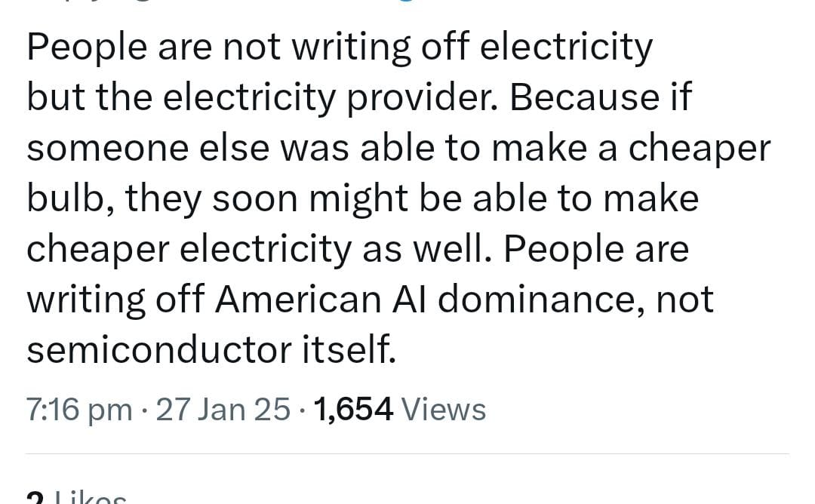Open the Views analytics label

(x=444, y=410)
